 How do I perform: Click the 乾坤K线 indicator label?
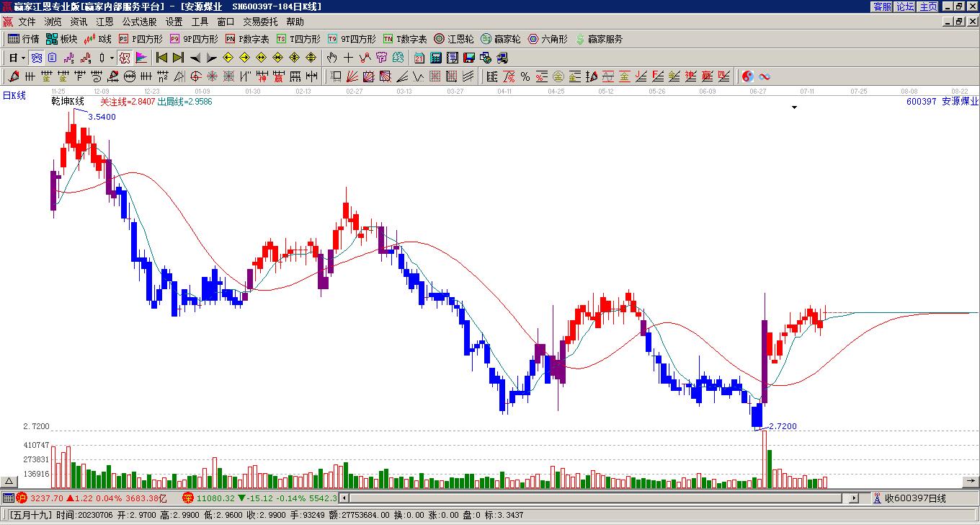68,102
